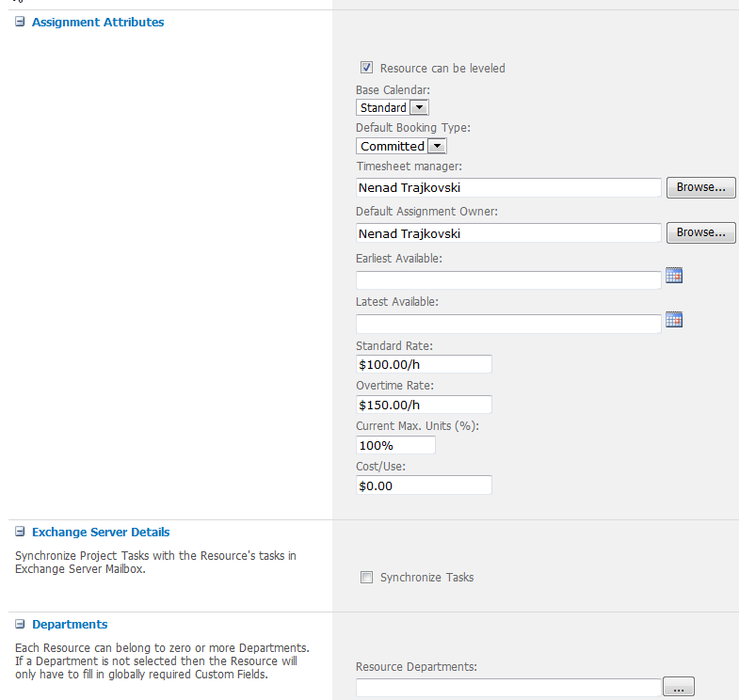Open the Earliest Available calendar picker
The image size is (739, 700).
click(673, 276)
